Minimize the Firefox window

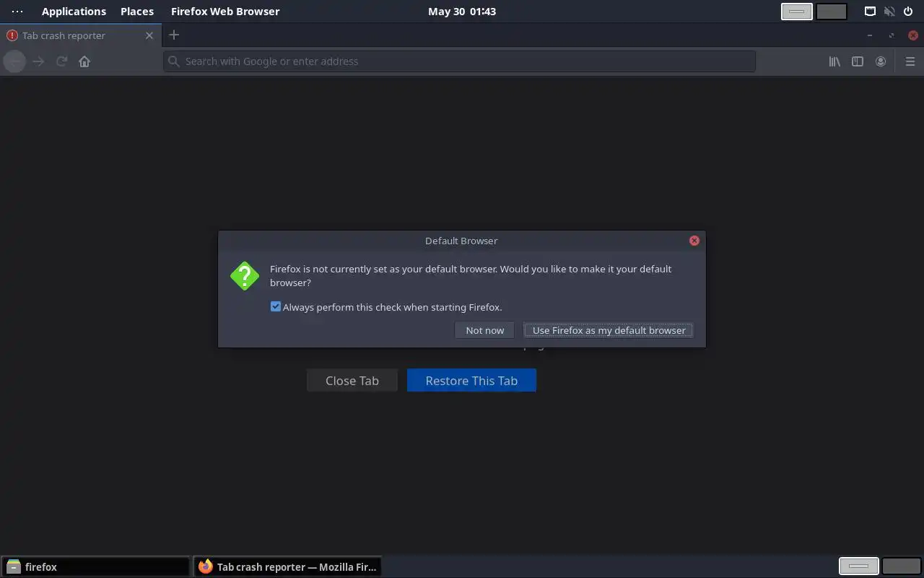(870, 35)
